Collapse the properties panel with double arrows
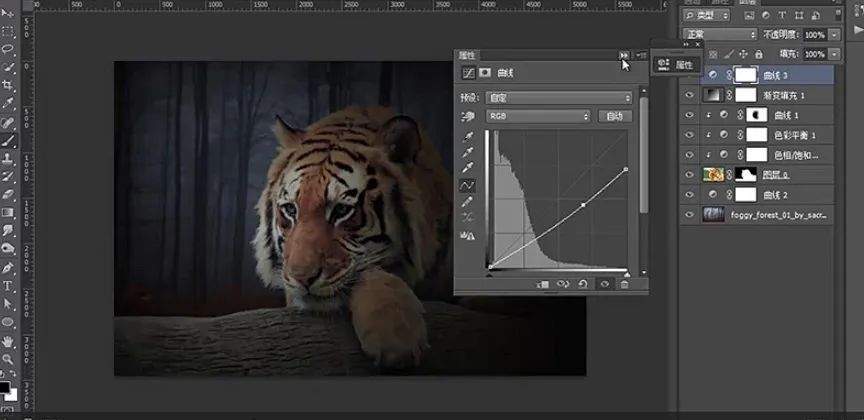 624,55
